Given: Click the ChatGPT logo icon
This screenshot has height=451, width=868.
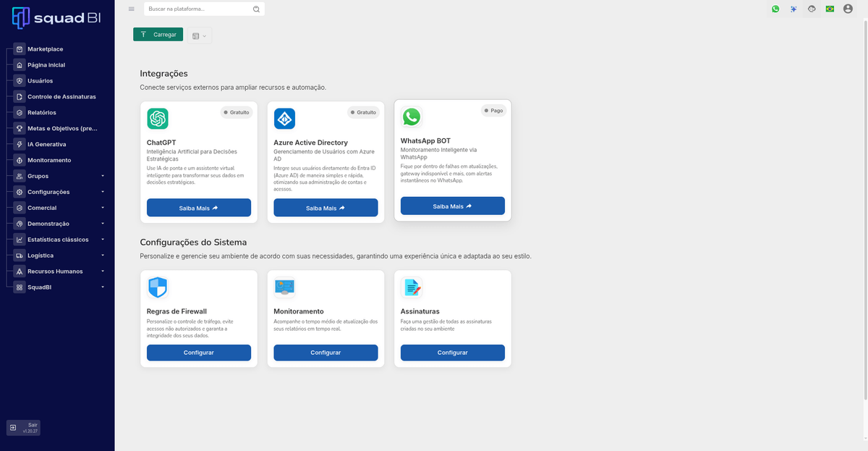Looking at the screenshot, I should tap(158, 118).
